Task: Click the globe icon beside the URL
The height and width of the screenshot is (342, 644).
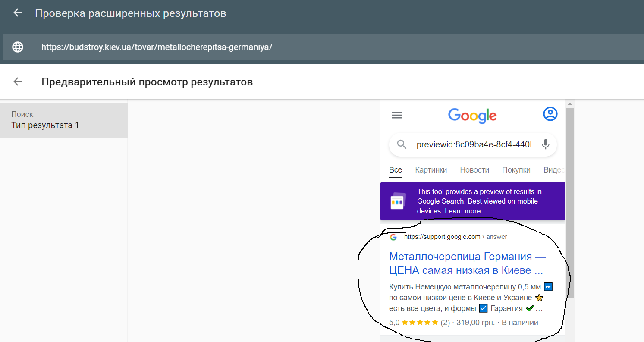Action: (18, 47)
